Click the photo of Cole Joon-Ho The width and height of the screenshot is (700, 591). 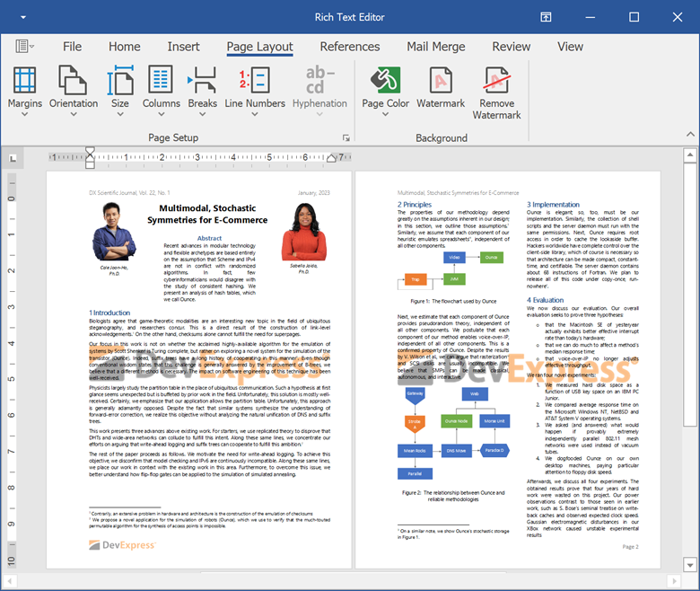pos(114,232)
